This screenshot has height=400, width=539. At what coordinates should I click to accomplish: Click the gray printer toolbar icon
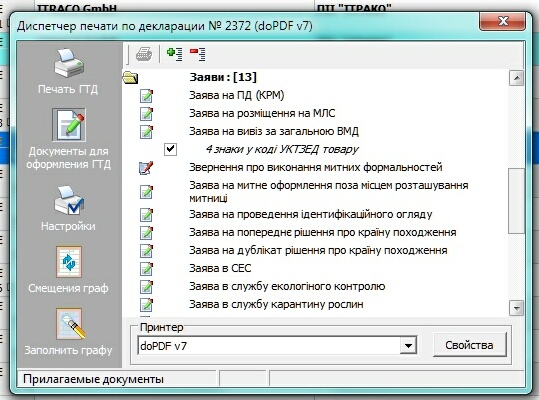(x=144, y=54)
